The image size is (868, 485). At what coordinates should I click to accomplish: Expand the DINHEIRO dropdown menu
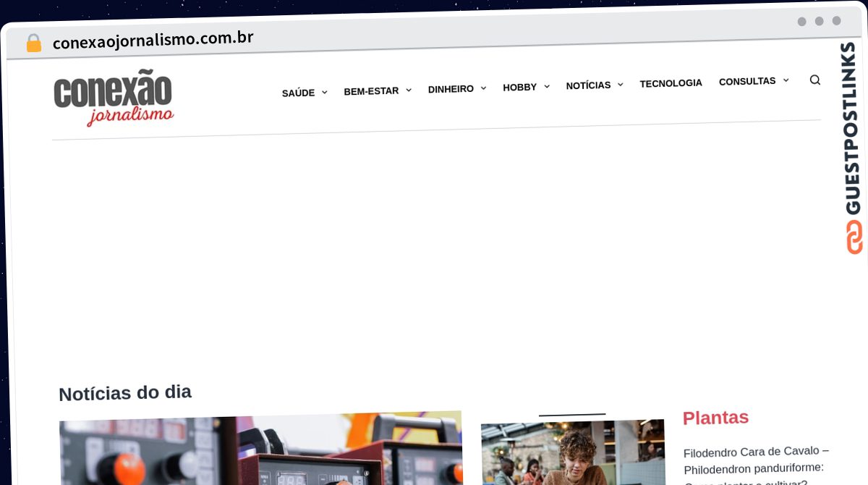[483, 88]
